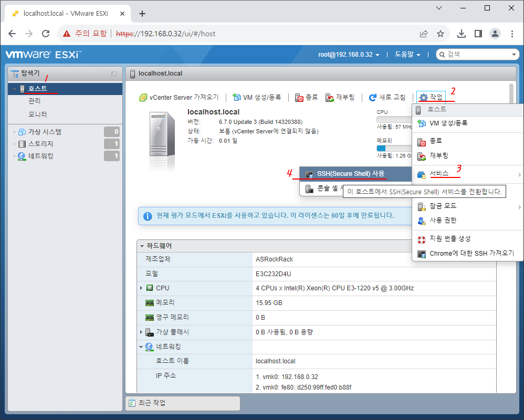
Task: Open a new browser tab
Action: [x=142, y=14]
